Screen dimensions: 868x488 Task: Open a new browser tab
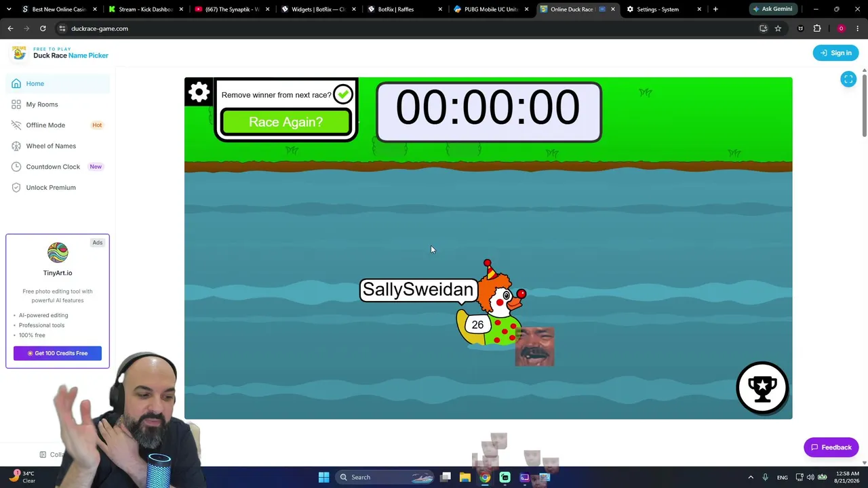715,9
